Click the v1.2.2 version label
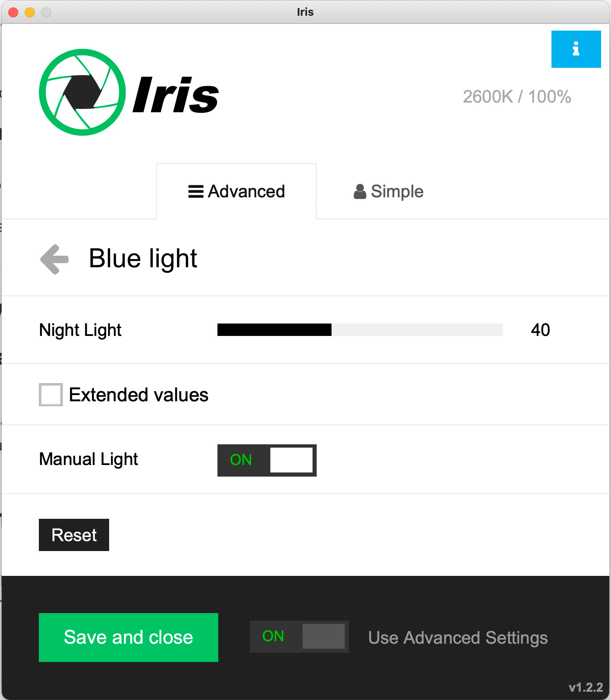Viewport: 611px width, 700px height. click(586, 688)
